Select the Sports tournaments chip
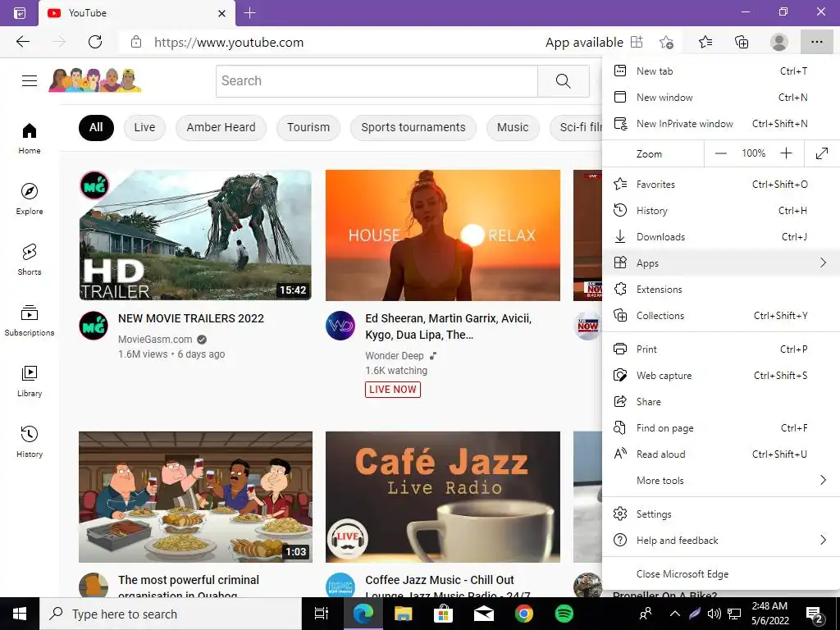Screen dimensions: 840x630 tap(413, 127)
